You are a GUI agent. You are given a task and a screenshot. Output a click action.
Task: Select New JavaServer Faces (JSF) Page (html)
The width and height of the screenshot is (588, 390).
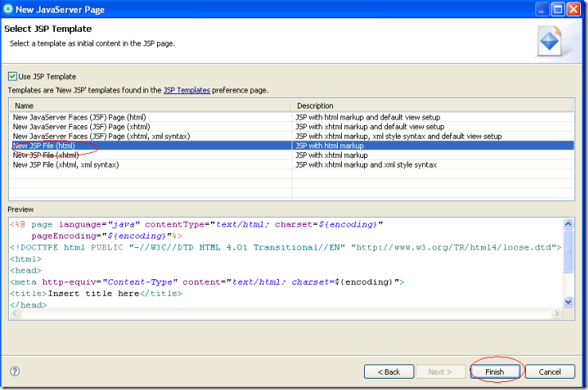79,117
